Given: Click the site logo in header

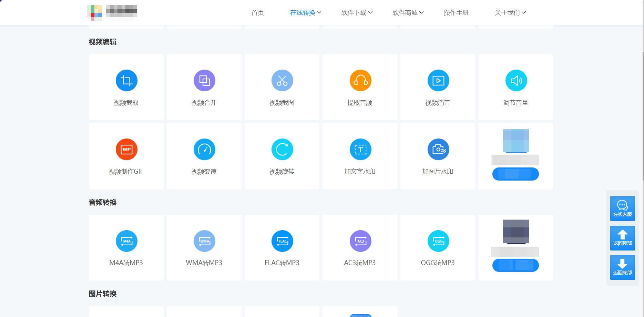Looking at the screenshot, I should (112, 12).
